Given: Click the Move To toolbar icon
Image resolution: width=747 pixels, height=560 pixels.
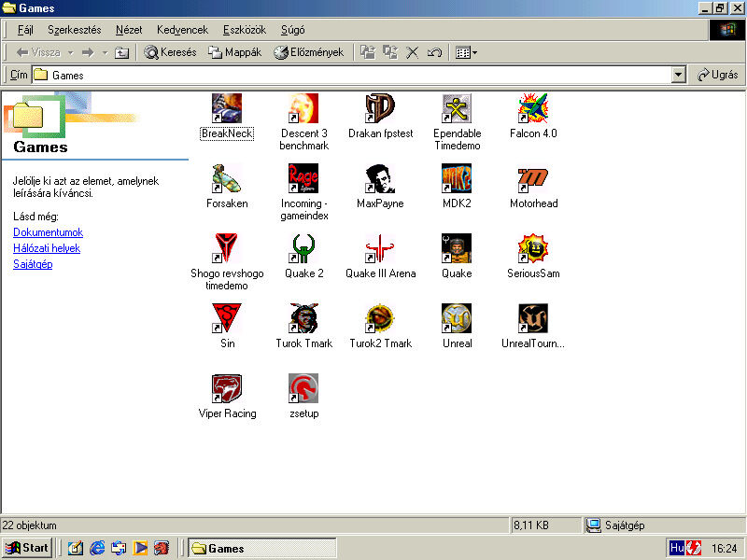Looking at the screenshot, I should pyautogui.click(x=368, y=52).
